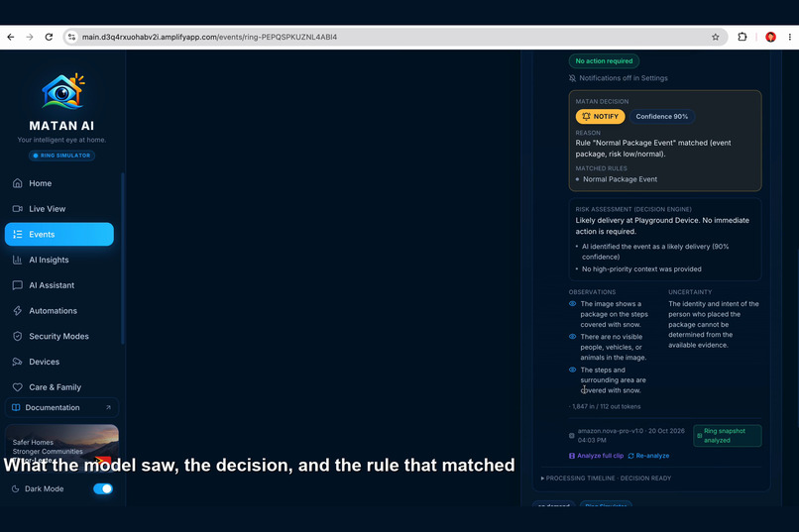Click the Ring Simulator badge
799x532 pixels.
pos(61,156)
